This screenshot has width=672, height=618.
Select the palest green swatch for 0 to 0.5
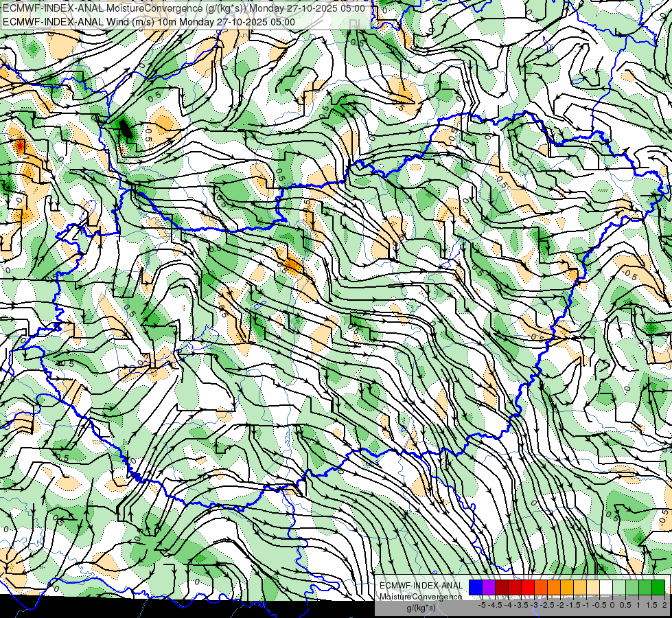coord(619,587)
